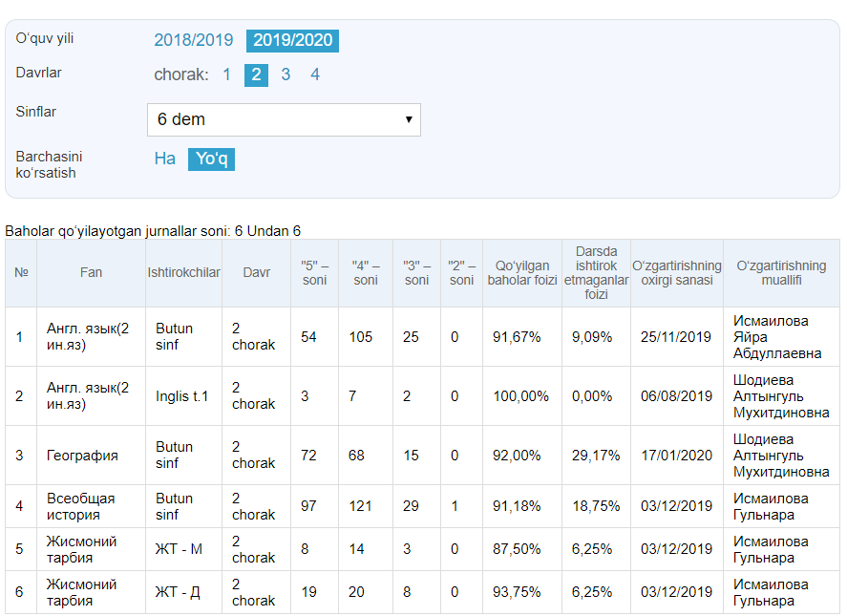Click the '"2" – soni' column header
Screen dimensions: 847x616
click(x=461, y=273)
